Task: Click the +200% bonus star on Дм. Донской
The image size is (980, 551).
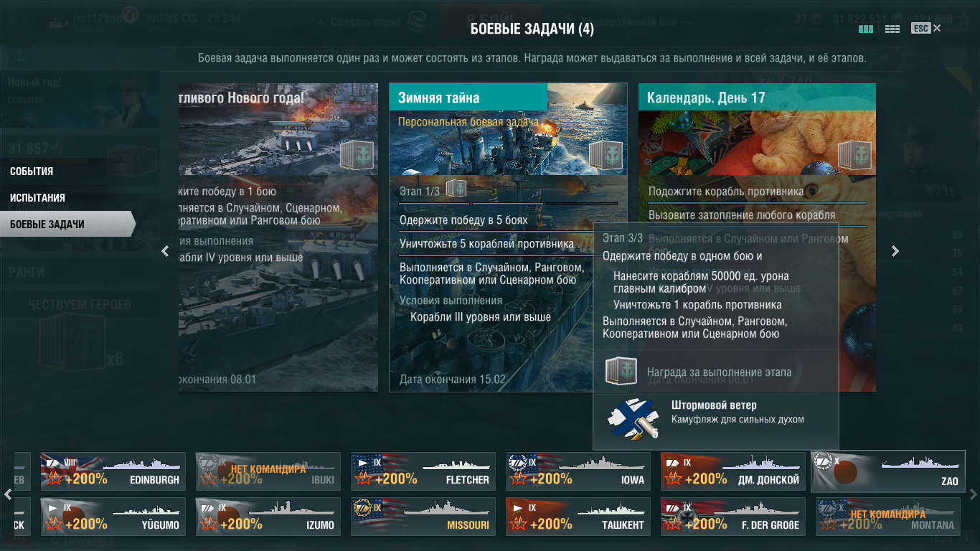Action: pos(674,479)
